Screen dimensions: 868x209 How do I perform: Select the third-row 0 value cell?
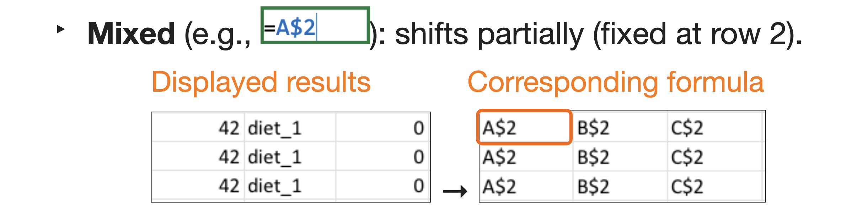click(x=382, y=186)
